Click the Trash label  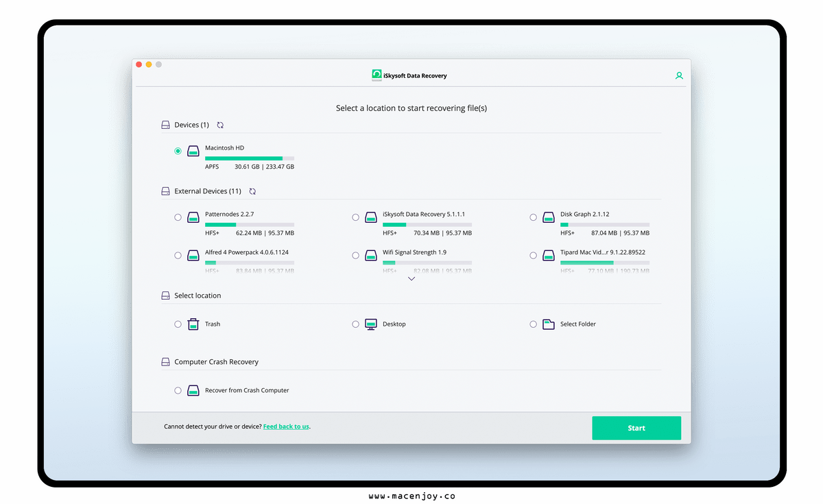(x=213, y=324)
